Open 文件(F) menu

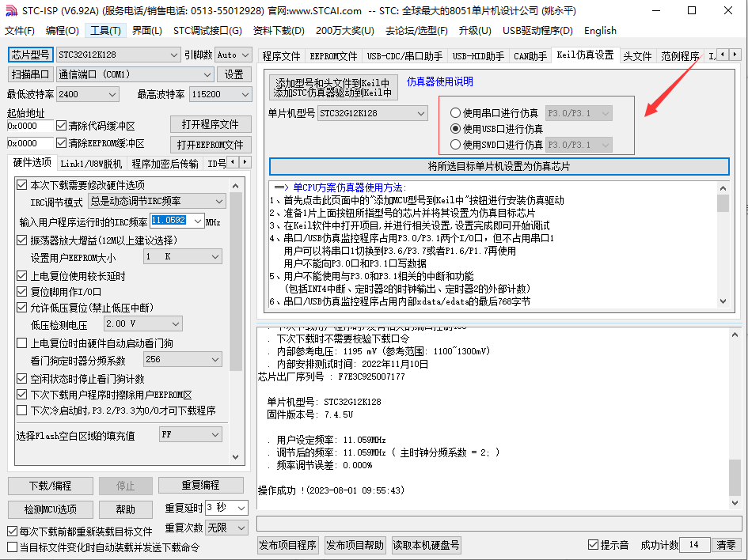point(20,31)
